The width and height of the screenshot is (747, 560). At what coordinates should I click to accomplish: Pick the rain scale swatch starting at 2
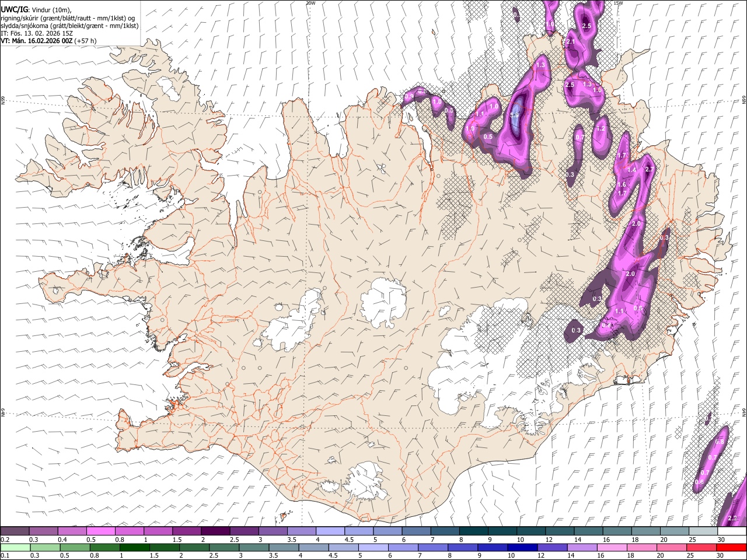pos(194,547)
